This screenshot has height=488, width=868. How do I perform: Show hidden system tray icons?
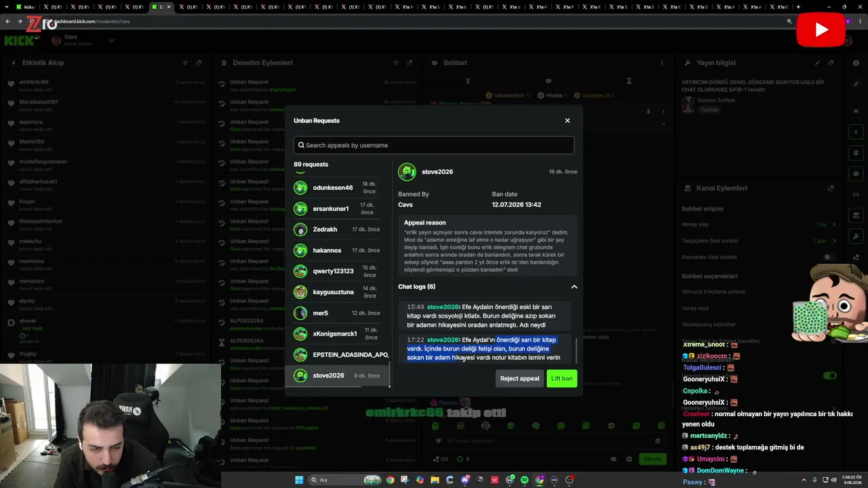(805, 480)
